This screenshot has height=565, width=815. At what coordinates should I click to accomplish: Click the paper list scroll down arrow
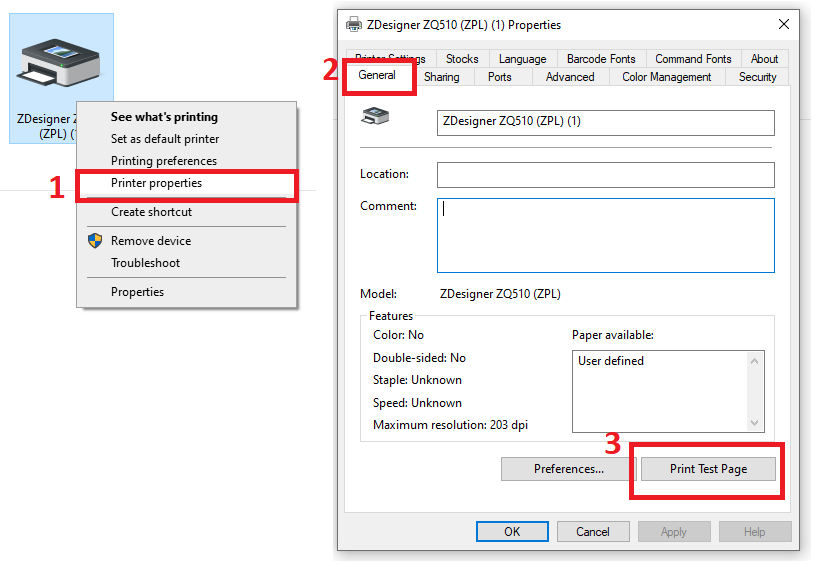(x=755, y=423)
